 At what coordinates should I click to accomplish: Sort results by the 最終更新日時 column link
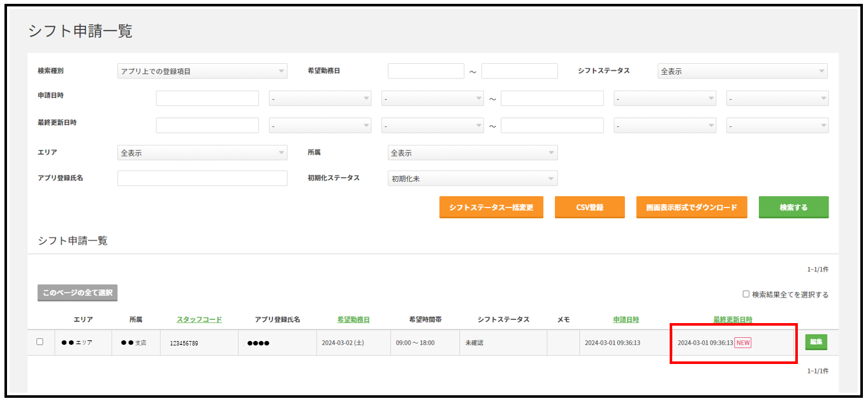(x=733, y=319)
